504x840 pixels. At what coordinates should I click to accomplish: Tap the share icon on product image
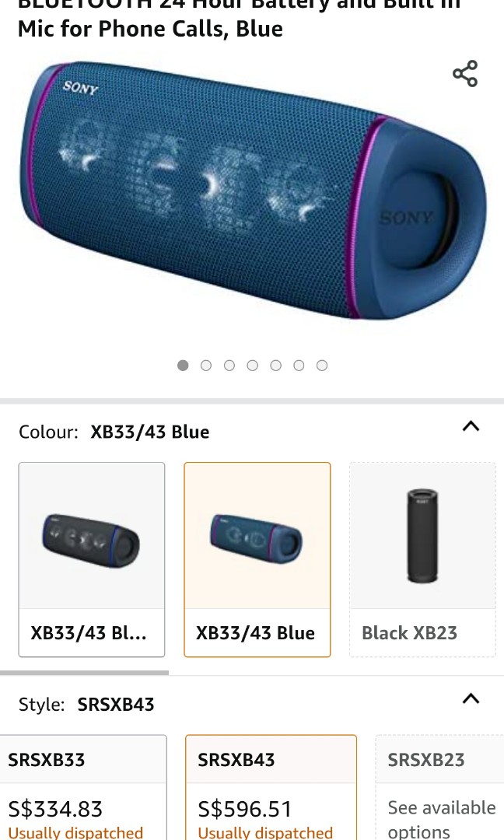click(465, 73)
